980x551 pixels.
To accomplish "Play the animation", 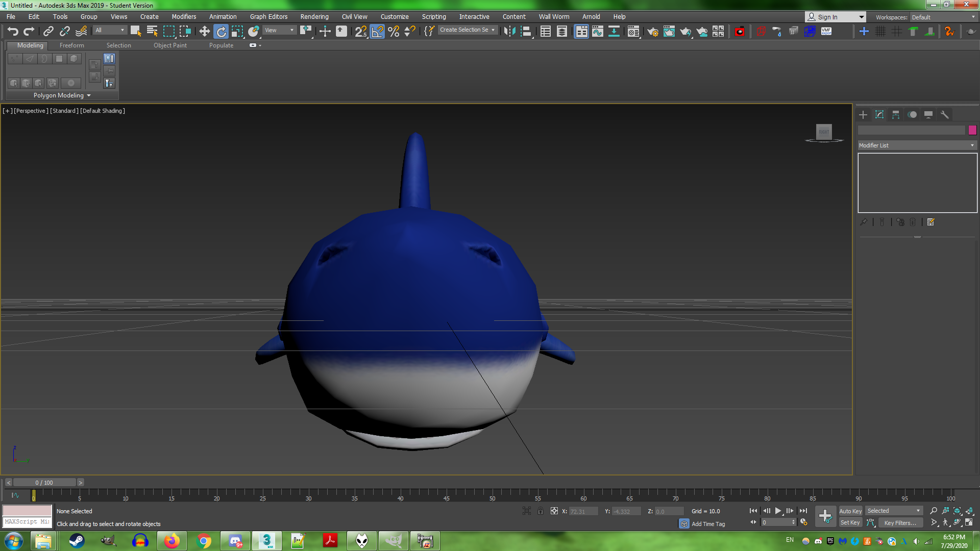I will [x=778, y=511].
